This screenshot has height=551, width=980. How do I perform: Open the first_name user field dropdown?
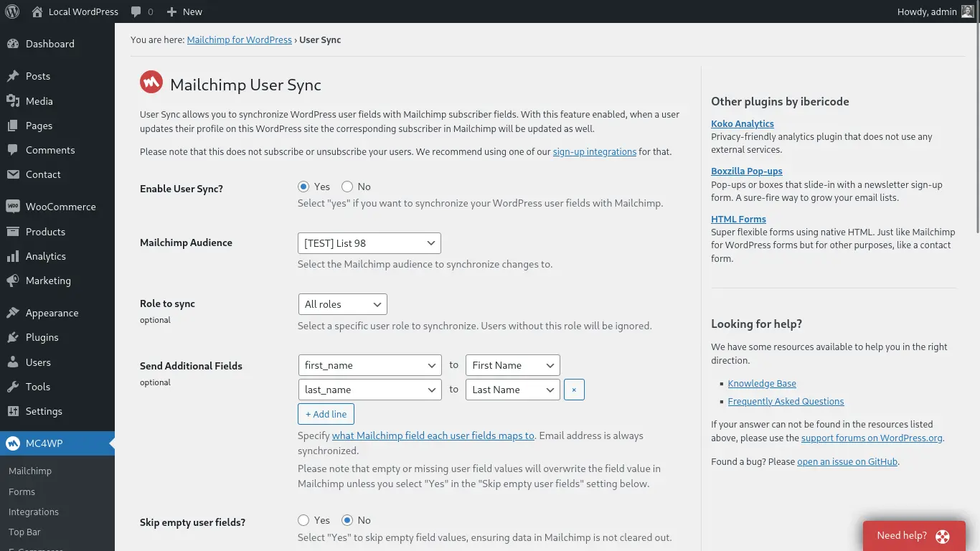click(x=369, y=365)
